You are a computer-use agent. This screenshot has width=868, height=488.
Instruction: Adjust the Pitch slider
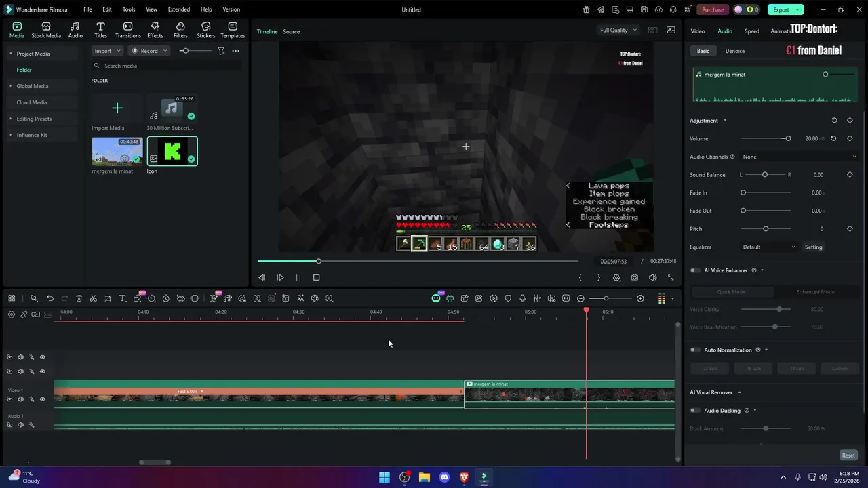(x=766, y=229)
